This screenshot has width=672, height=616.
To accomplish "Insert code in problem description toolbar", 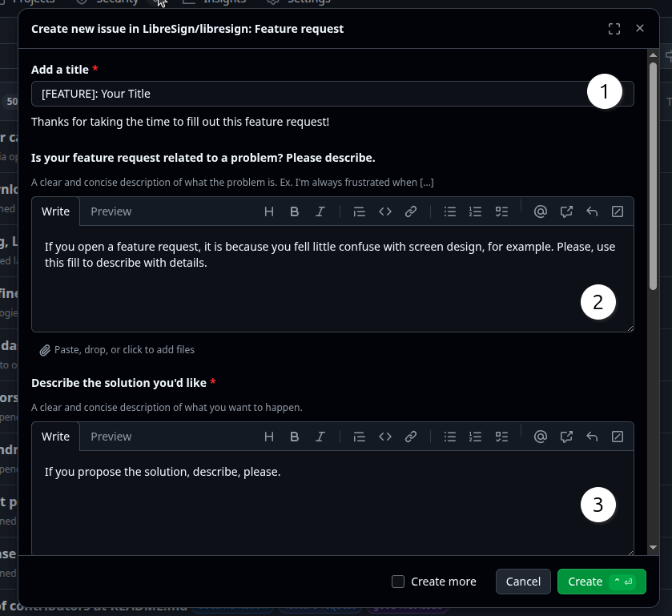I will point(384,211).
